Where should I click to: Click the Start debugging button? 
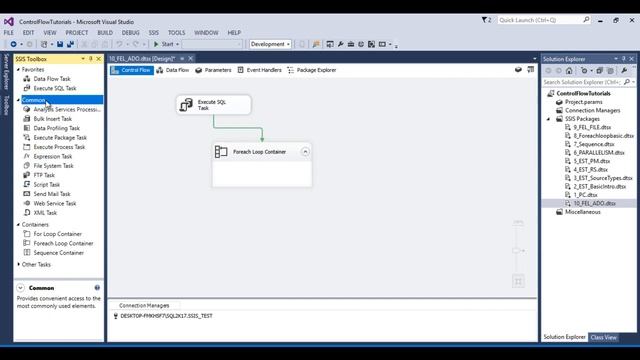tap(163, 44)
